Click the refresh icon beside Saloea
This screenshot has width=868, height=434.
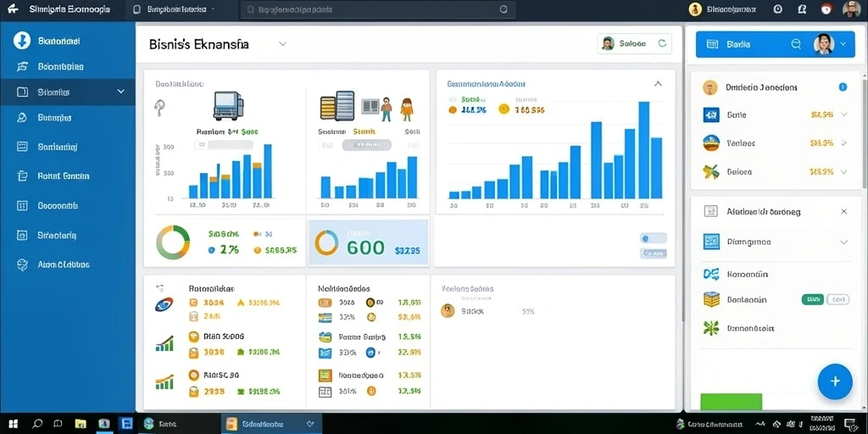(661, 43)
